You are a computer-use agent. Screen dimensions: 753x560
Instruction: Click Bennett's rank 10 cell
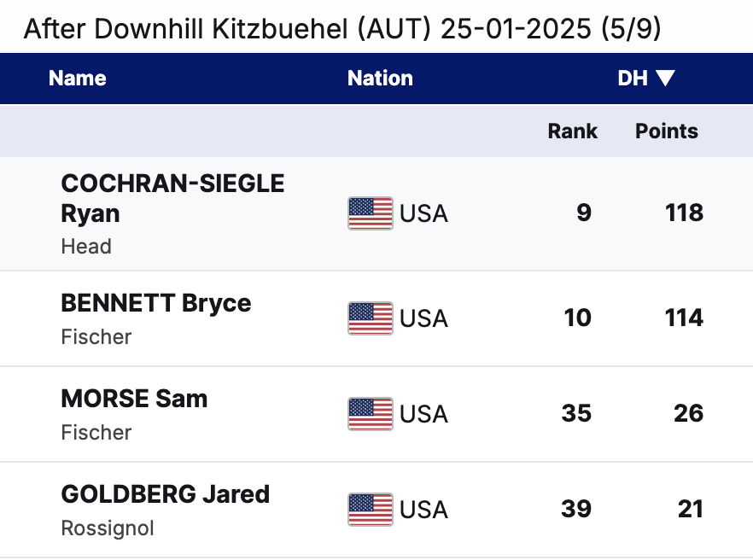click(577, 318)
